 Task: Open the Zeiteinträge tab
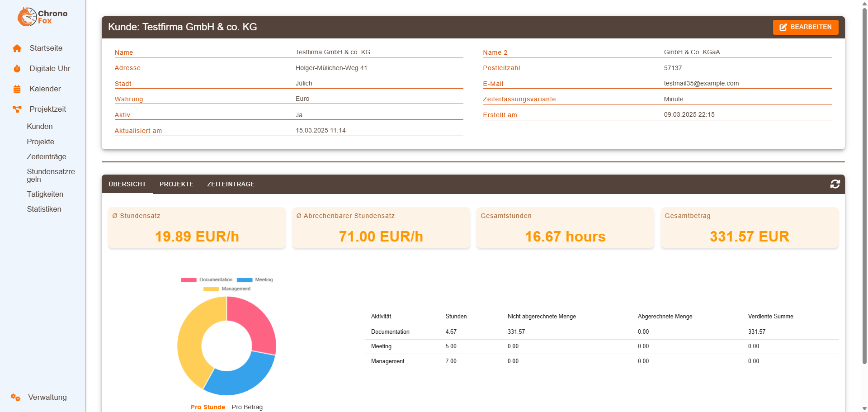pyautogui.click(x=231, y=184)
